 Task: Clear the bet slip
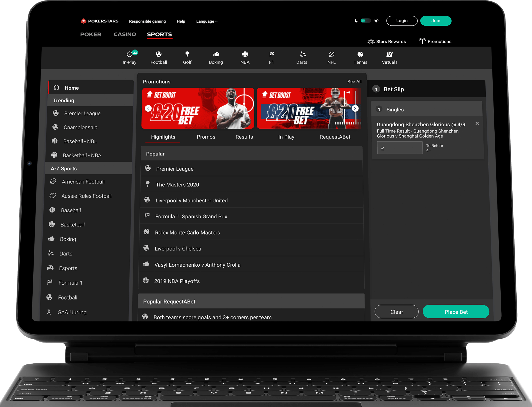(397, 312)
